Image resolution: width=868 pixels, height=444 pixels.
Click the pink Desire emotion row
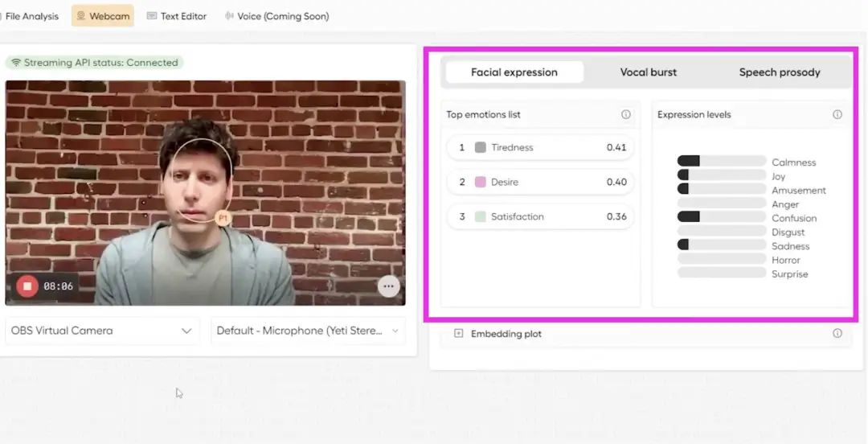pos(540,182)
